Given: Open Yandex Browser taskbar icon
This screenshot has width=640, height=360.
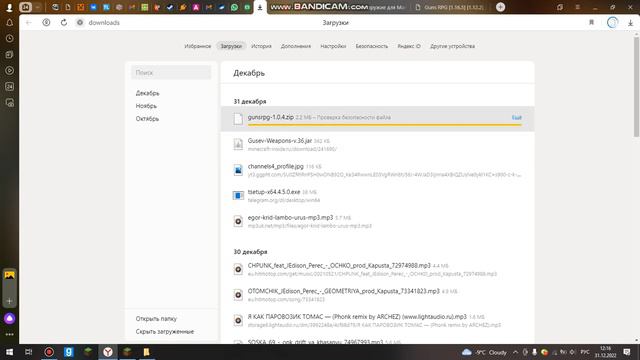Looking at the screenshot, I should [108, 352].
